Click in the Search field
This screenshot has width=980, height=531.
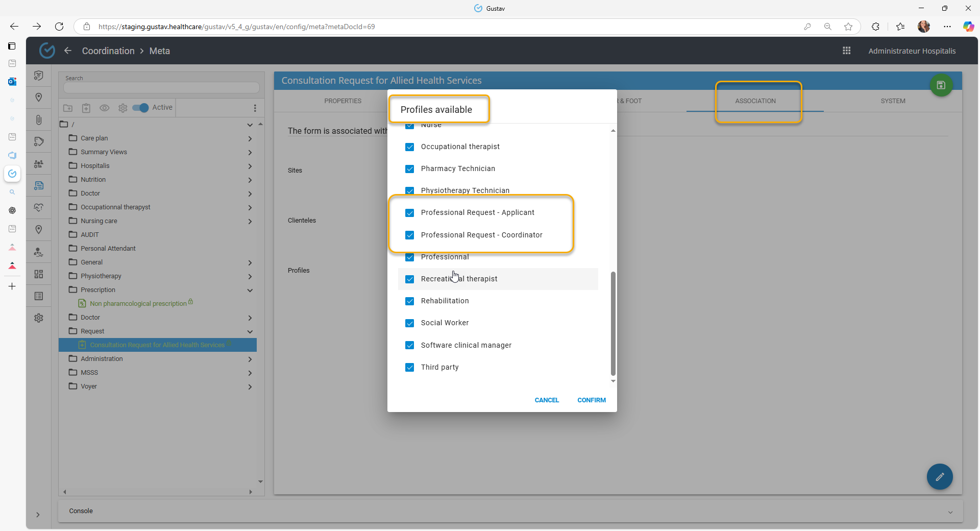tap(161, 87)
